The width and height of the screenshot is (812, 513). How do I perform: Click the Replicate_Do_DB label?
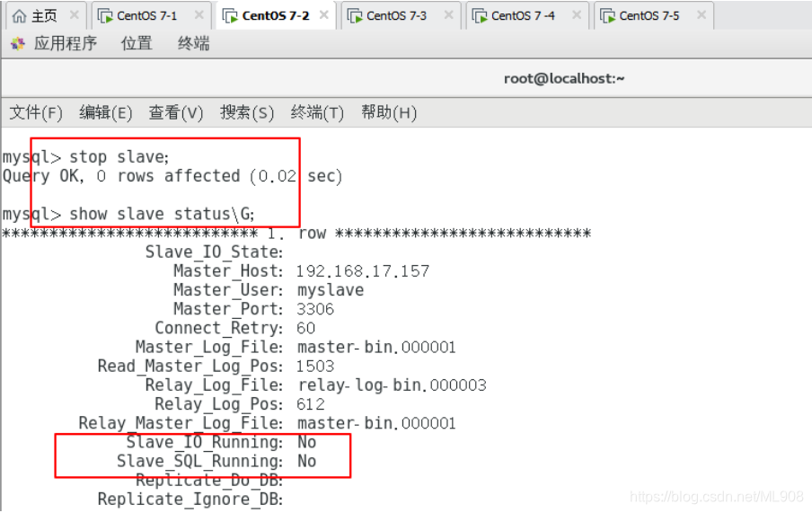[209, 481]
